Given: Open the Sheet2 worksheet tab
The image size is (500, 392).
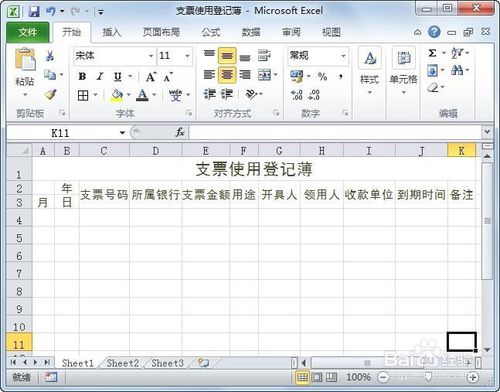Looking at the screenshot, I should click(x=123, y=363).
